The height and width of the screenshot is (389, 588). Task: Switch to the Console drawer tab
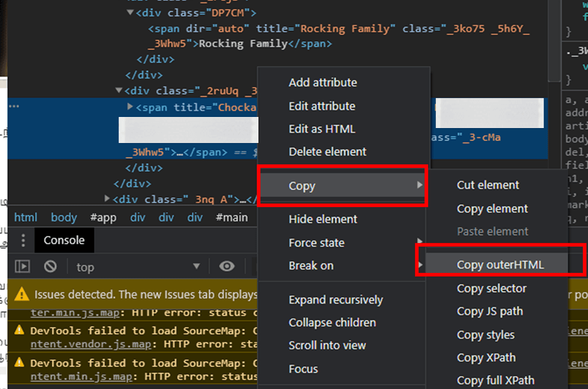[x=64, y=240]
